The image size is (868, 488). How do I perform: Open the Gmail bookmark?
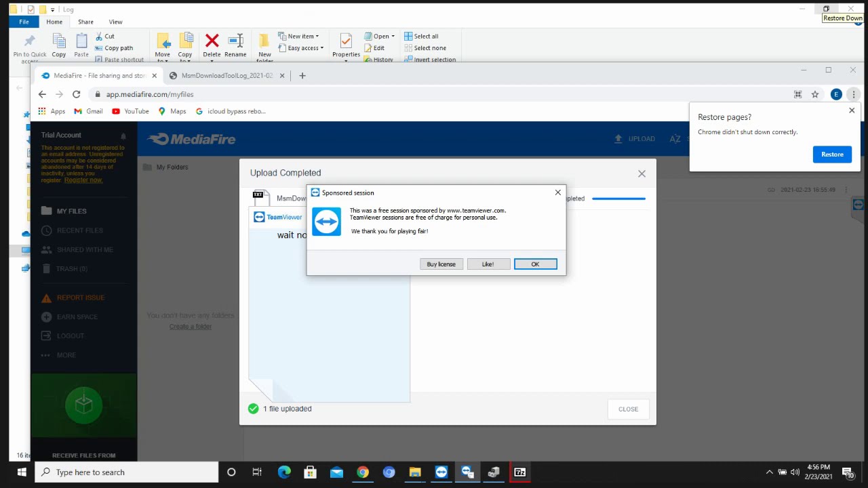[88, 111]
